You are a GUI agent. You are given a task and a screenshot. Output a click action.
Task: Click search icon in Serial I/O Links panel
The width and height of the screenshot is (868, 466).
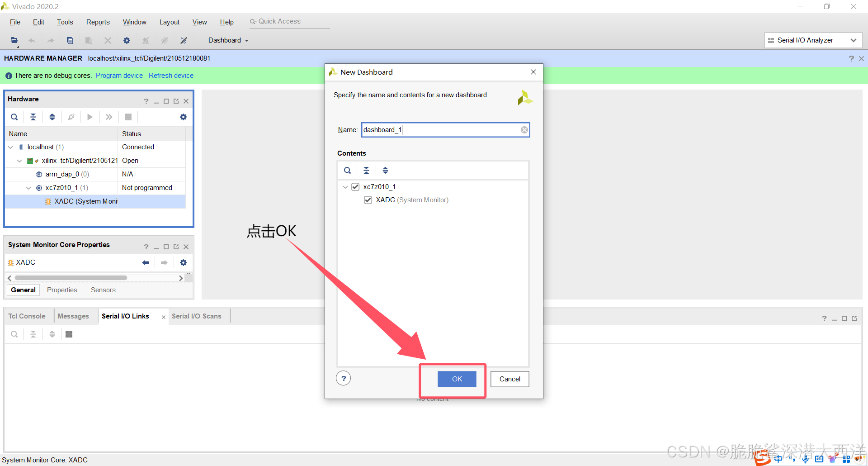[14, 334]
